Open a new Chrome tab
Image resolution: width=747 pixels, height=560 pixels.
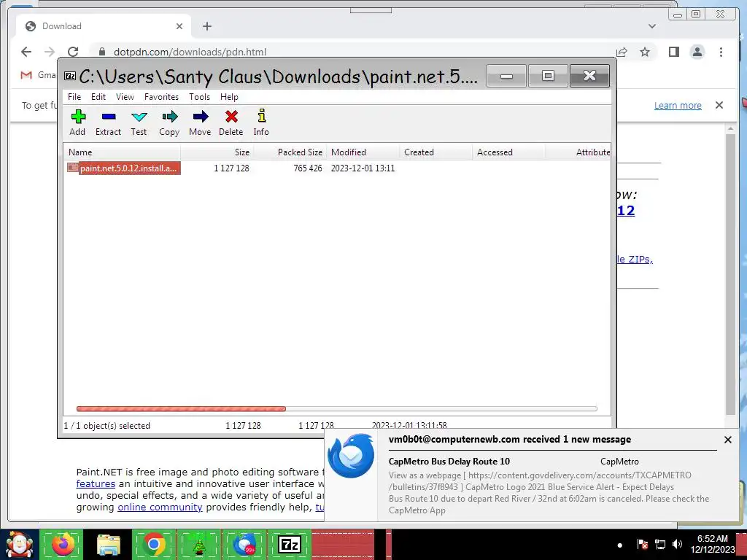[206, 26]
